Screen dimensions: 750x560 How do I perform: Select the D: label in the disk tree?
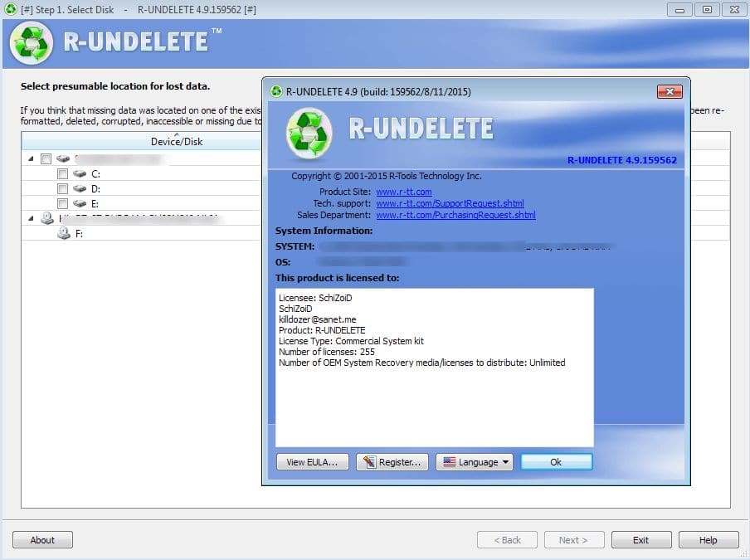(x=95, y=189)
